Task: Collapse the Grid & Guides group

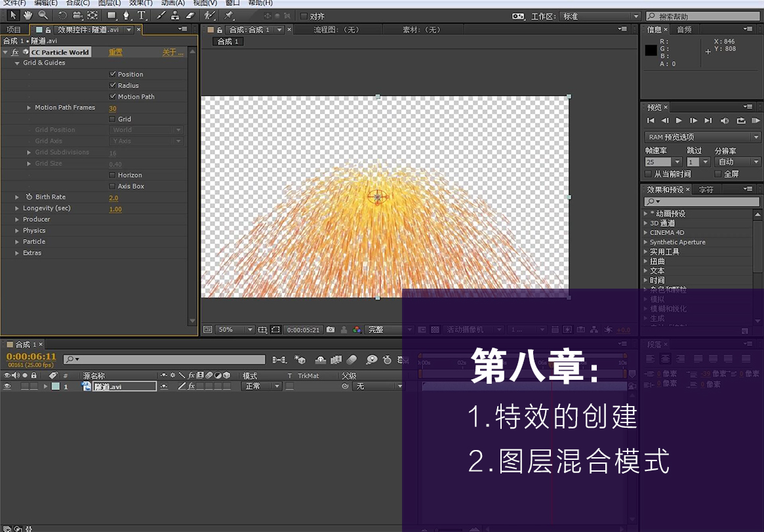Action: 17,63
